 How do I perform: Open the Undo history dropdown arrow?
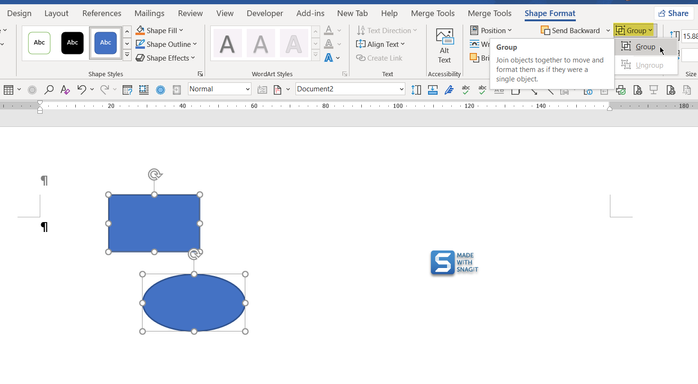coord(92,89)
